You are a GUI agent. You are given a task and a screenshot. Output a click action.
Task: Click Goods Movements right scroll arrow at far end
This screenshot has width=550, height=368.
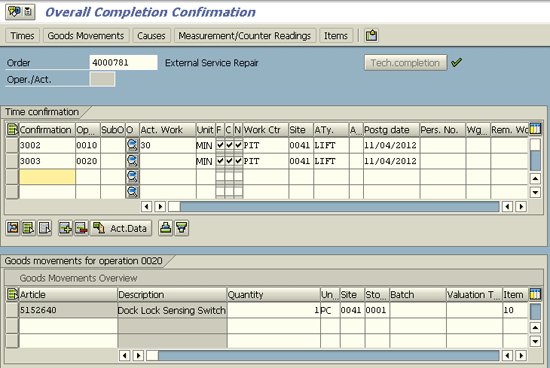(521, 356)
